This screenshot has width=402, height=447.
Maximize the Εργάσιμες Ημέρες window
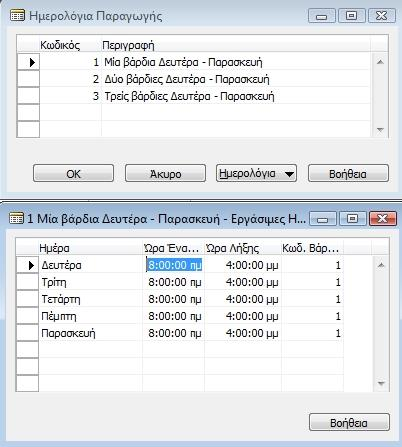(352, 219)
